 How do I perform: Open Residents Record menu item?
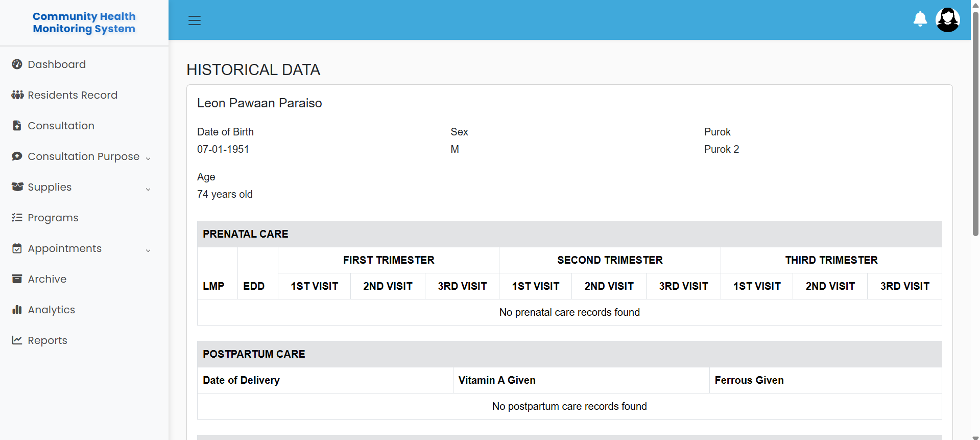coord(73,95)
